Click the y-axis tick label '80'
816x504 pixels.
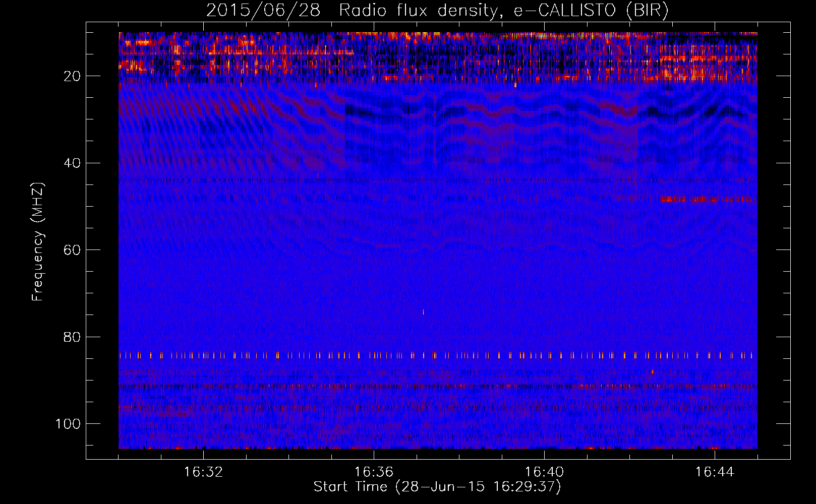[73, 337]
